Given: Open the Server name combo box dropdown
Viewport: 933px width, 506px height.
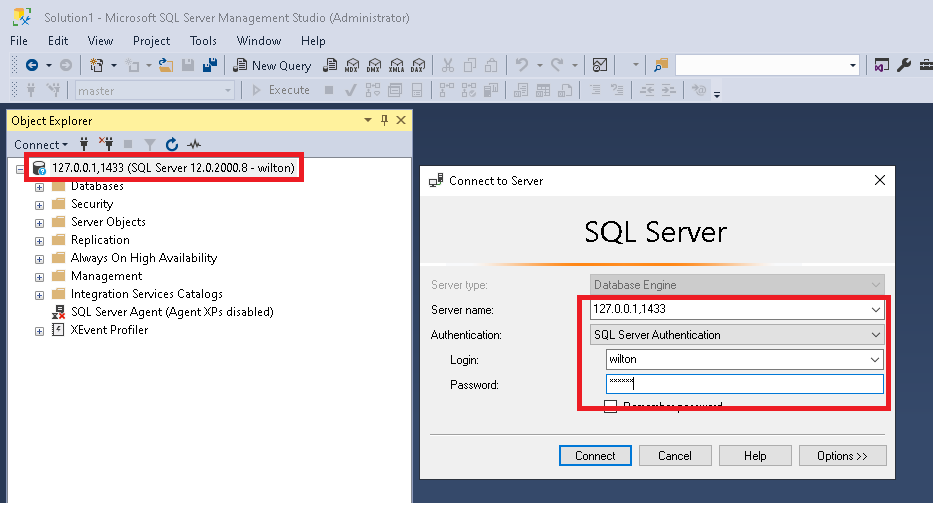Looking at the screenshot, I should (x=876, y=310).
